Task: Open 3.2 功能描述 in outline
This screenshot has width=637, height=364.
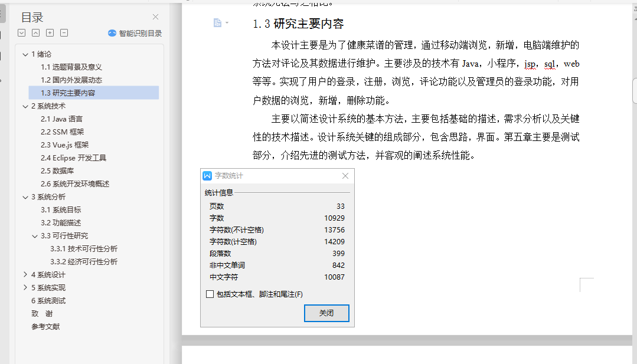Action: 61,223
